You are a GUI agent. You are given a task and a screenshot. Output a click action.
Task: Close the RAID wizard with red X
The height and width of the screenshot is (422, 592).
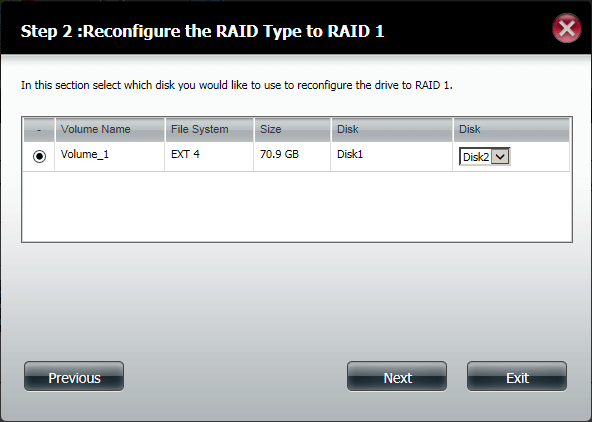click(567, 28)
